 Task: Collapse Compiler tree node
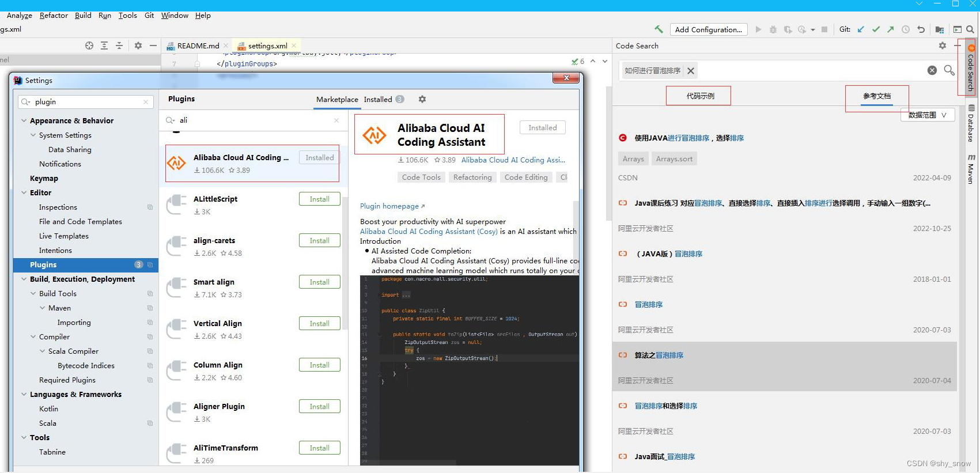33,336
